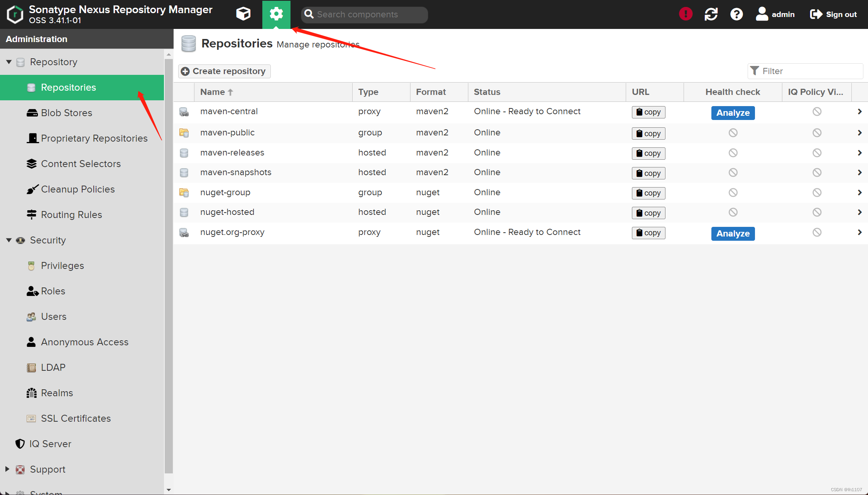Collapse the Repository tree section

pos(8,62)
